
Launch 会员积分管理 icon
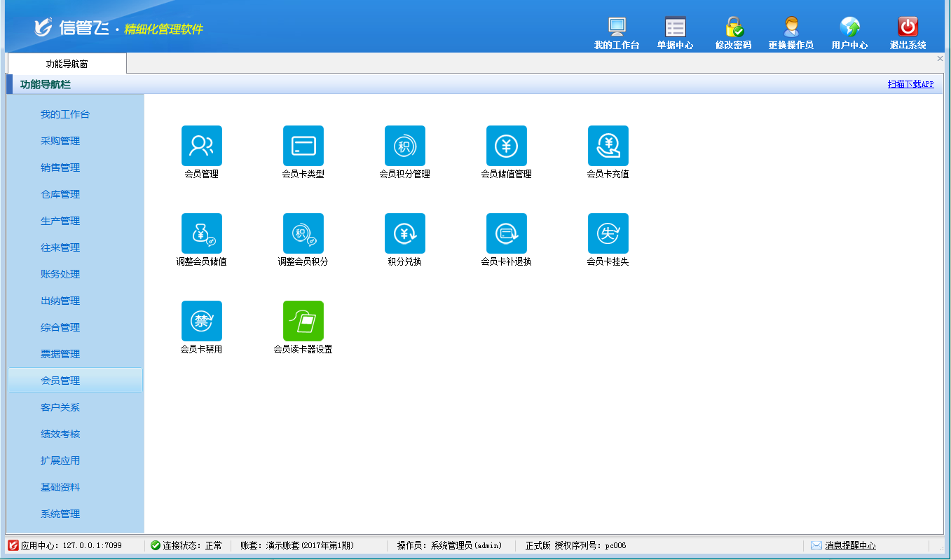point(404,146)
